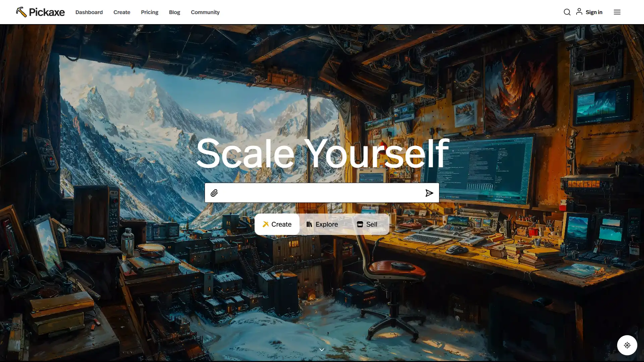Click the Create navigation tab
This screenshot has height=362, width=644.
(x=122, y=12)
